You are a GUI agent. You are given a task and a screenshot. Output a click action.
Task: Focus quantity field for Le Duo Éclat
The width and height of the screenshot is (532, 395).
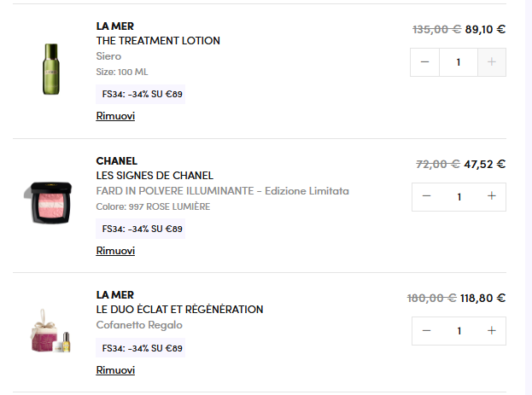click(459, 330)
